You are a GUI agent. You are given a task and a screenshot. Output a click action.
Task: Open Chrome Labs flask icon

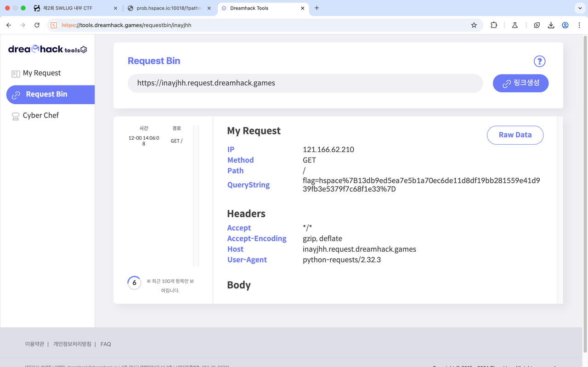515,25
